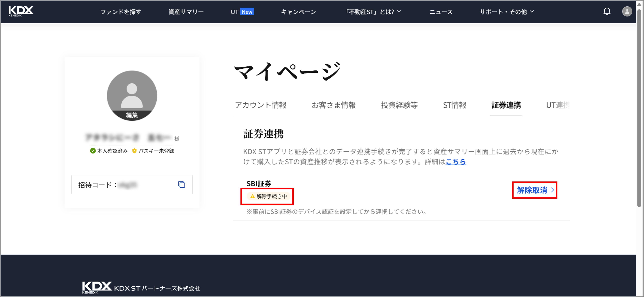Image resolution: width=644 pixels, height=297 pixels.
Task: Click the マイページ heading
Action: pyautogui.click(x=288, y=71)
